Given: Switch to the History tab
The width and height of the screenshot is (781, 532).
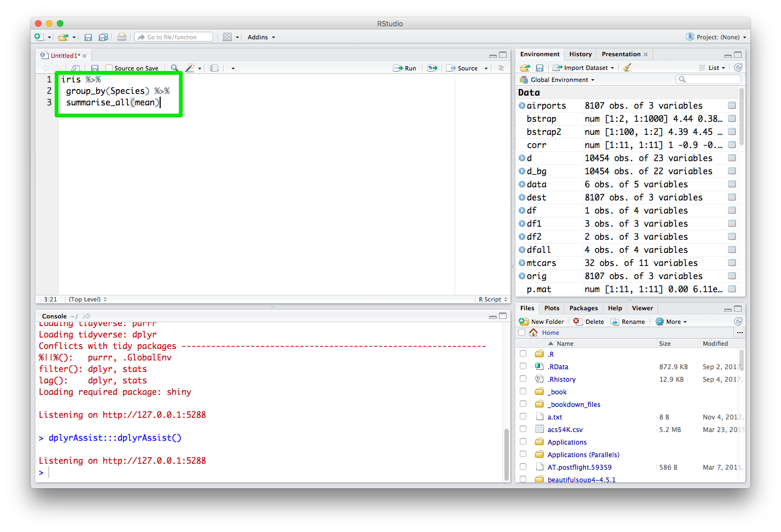Looking at the screenshot, I should click(580, 54).
